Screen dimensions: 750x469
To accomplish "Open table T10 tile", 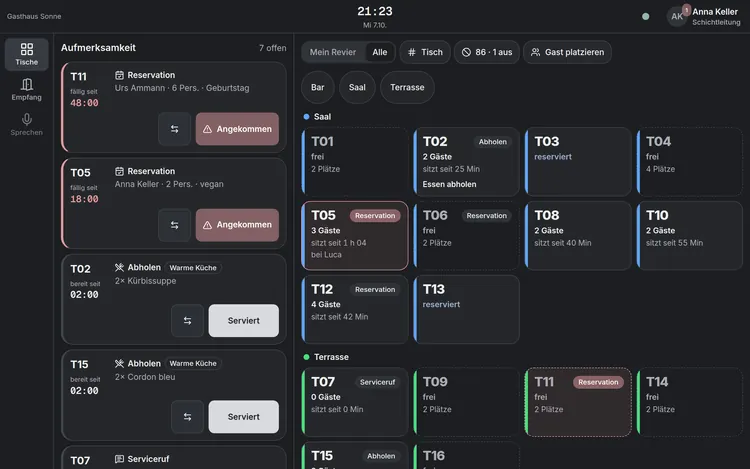I will pyautogui.click(x=689, y=236).
